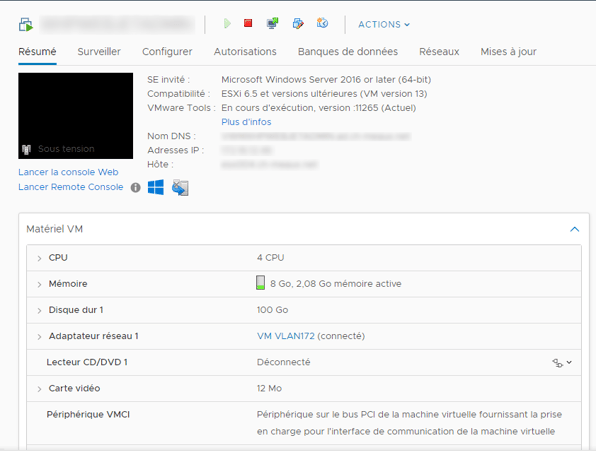Screen dimensions: 596x462
Task: Expand the Mémoire row
Action: (39, 284)
